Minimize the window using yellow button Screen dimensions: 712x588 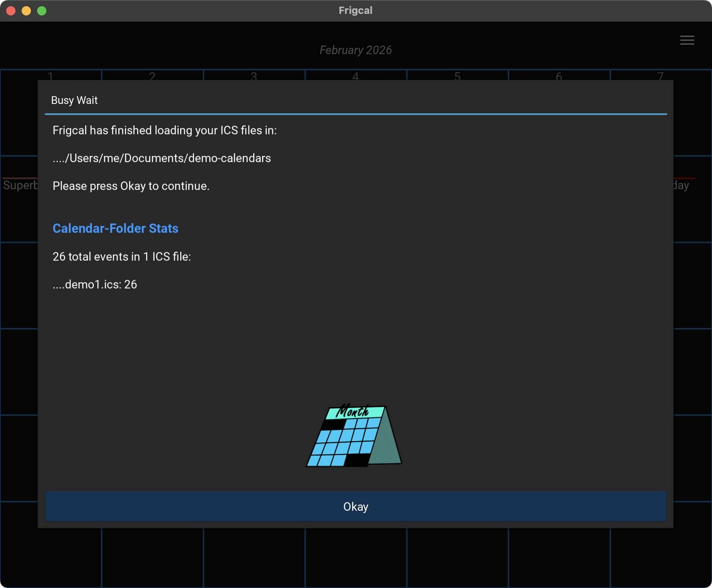(26, 11)
